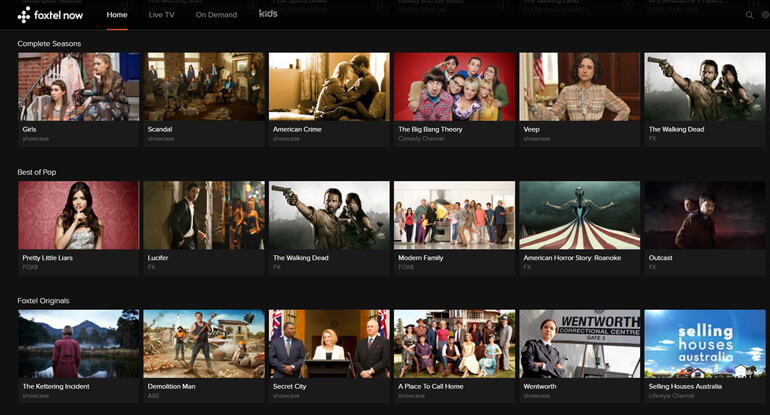Click the Scandal title text
770x415 pixels.
(x=160, y=129)
